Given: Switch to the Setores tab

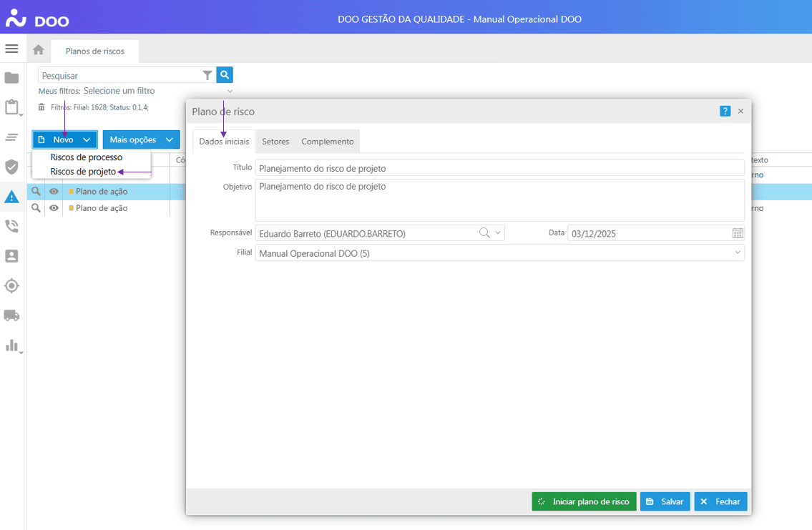Looking at the screenshot, I should (275, 142).
